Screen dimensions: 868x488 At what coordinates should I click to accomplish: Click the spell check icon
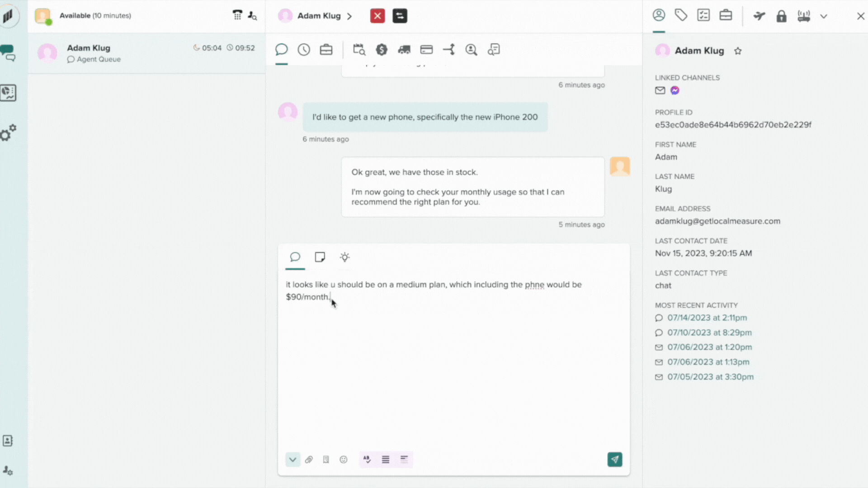pos(367,460)
